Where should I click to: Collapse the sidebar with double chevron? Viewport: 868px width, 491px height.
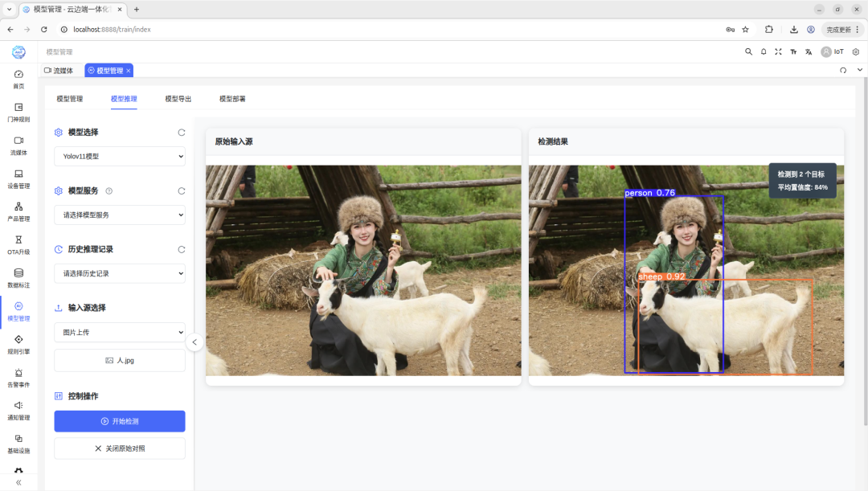pos(18,482)
